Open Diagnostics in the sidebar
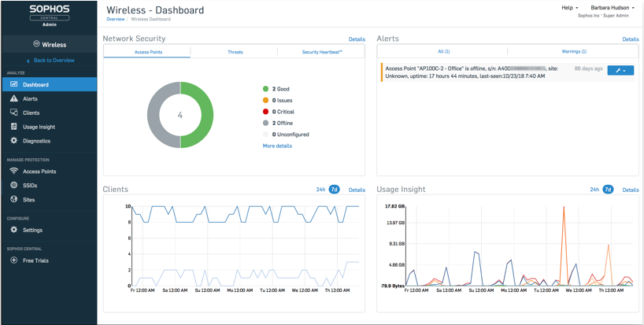The image size is (644, 325). [50, 141]
